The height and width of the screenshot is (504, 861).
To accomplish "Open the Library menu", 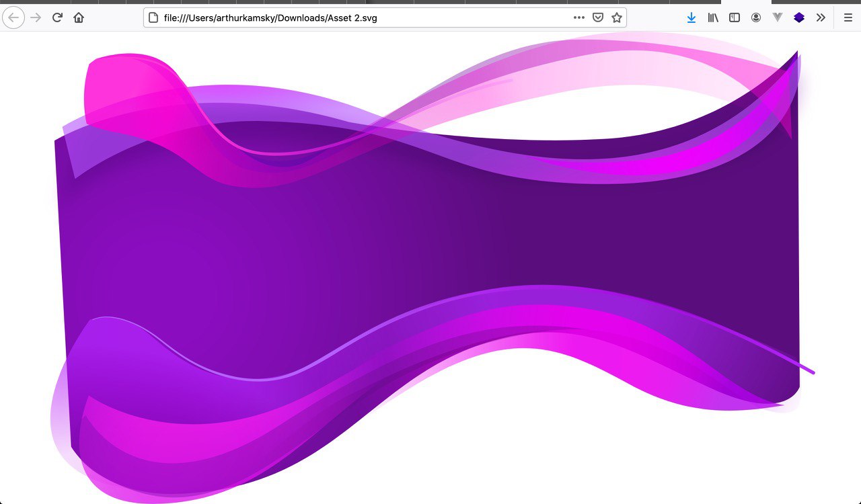I will click(x=713, y=17).
